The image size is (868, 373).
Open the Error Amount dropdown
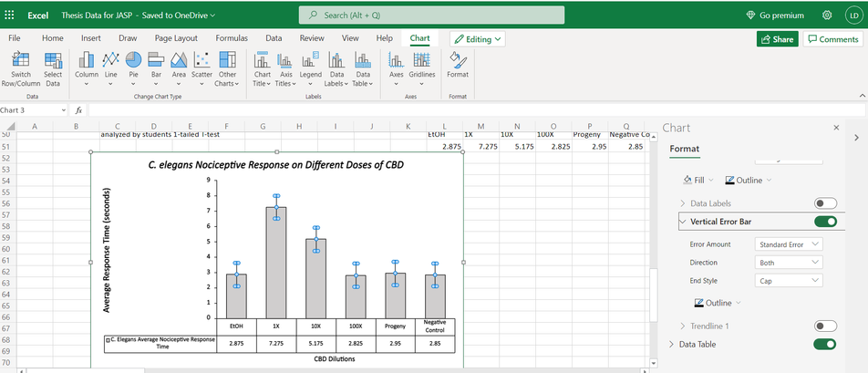click(x=790, y=244)
